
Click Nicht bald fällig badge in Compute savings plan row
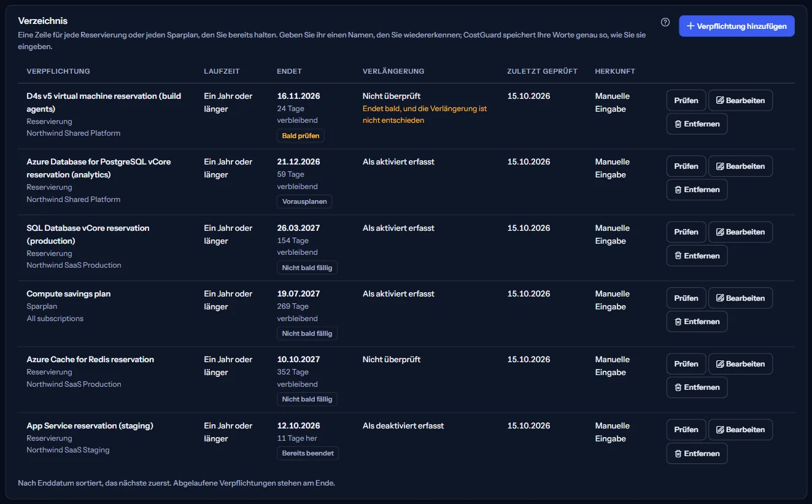coord(307,333)
